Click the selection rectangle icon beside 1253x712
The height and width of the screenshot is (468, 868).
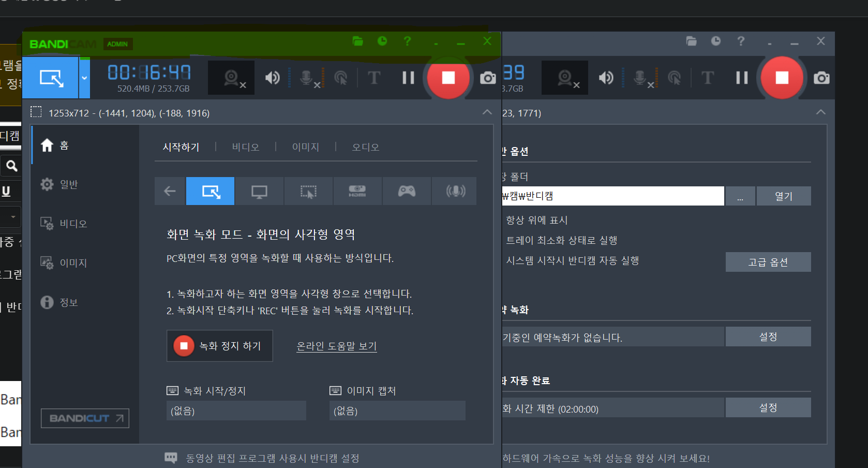(36, 112)
